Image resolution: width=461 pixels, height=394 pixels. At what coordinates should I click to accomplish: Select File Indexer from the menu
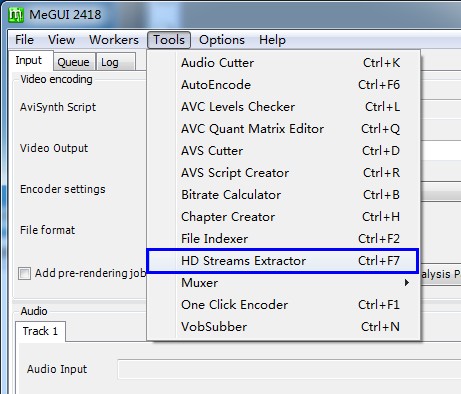pos(283,239)
